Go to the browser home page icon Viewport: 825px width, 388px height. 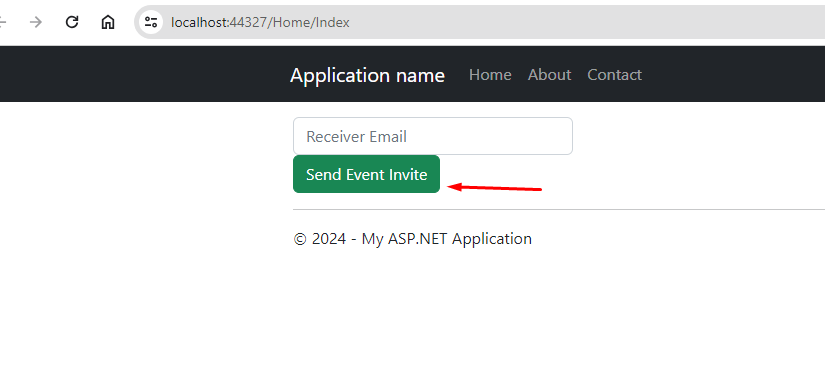pos(108,22)
